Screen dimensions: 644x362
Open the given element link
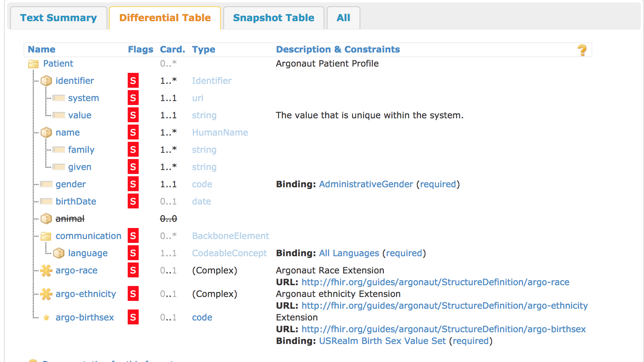[x=80, y=167]
